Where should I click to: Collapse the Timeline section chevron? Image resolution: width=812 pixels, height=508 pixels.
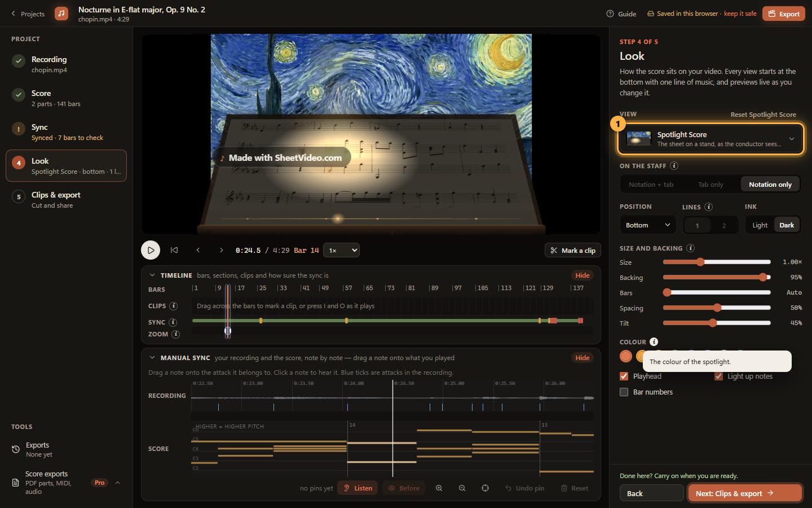pos(152,275)
